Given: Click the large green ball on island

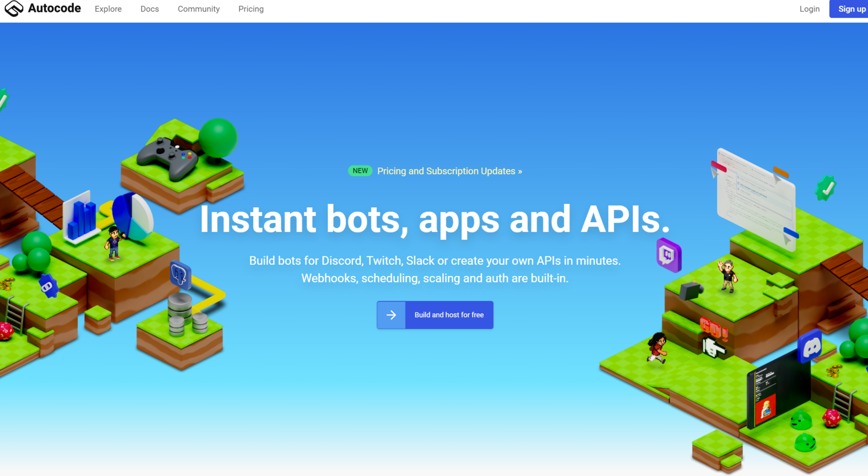Looking at the screenshot, I should click(218, 137).
